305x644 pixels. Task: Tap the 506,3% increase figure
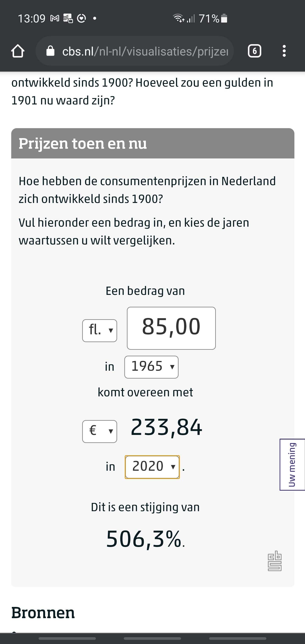point(144,539)
